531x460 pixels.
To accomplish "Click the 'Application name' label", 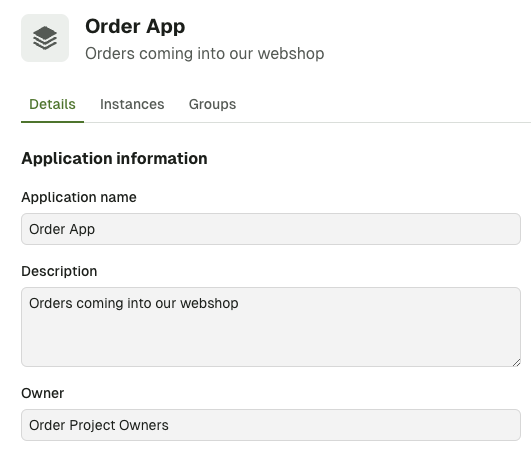I will 79,197.
